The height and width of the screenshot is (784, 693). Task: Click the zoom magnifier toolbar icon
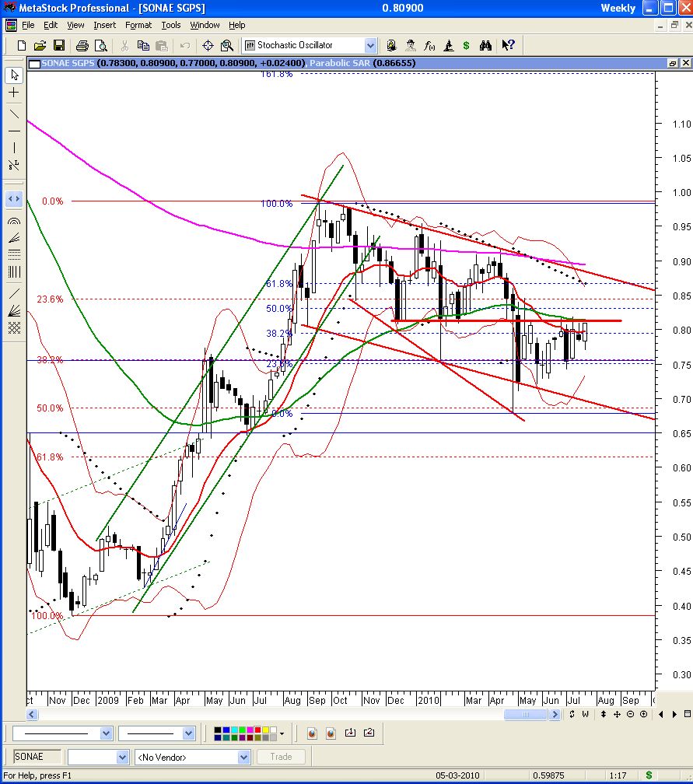tap(227, 45)
